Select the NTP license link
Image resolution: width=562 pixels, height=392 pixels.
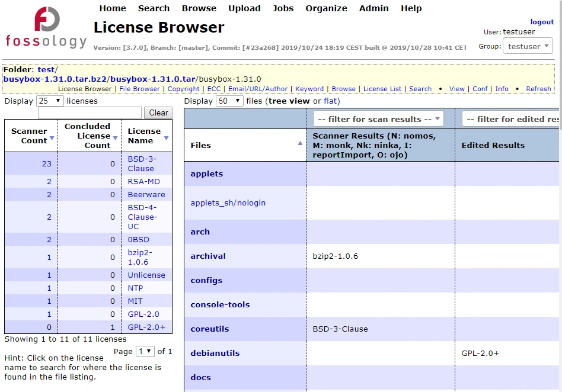click(135, 288)
